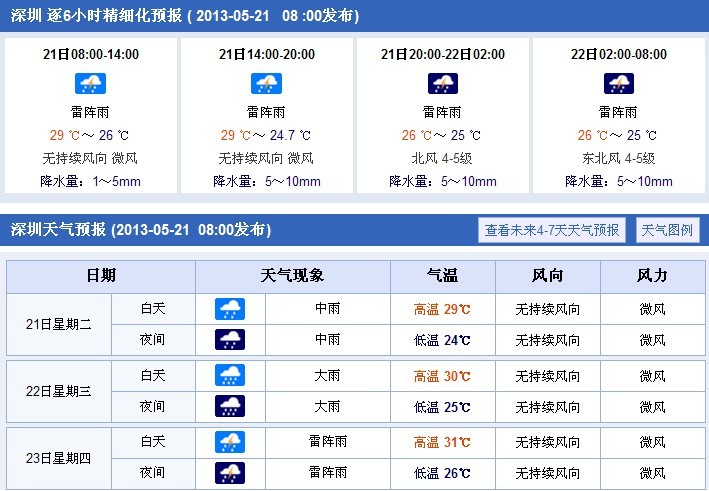The width and height of the screenshot is (709, 491).
Task: Click the 查看未来4-7天天气预报 button
Action: tap(552, 230)
